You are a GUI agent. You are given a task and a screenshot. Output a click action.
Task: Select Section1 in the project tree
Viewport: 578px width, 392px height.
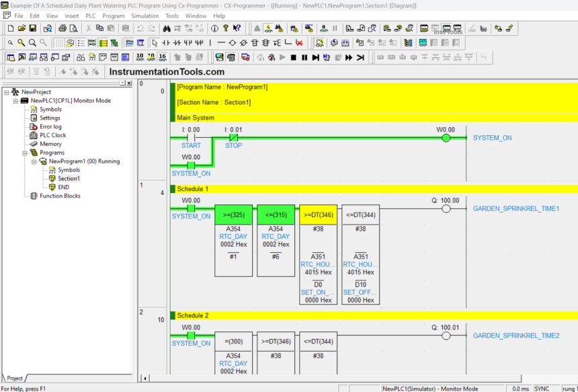(69, 178)
